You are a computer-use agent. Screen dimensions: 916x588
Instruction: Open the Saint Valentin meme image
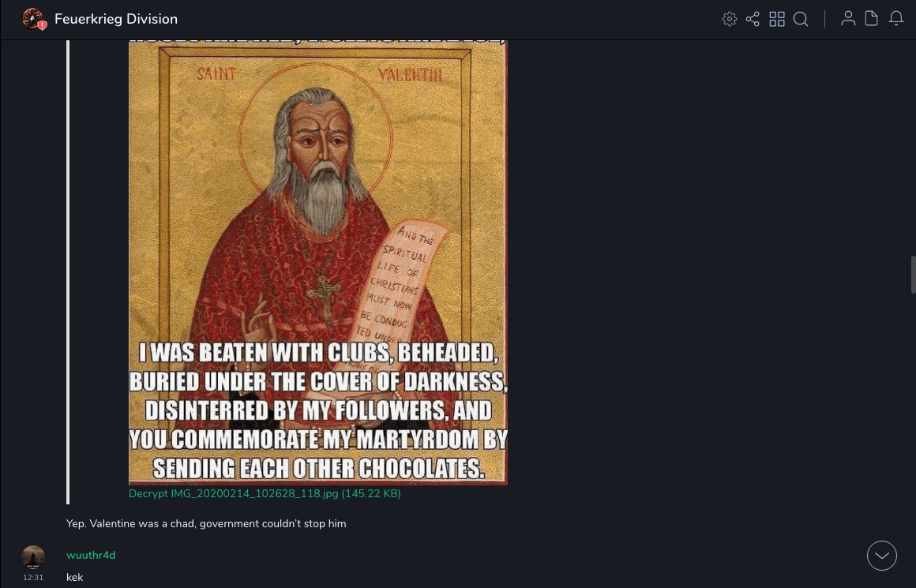(317, 262)
